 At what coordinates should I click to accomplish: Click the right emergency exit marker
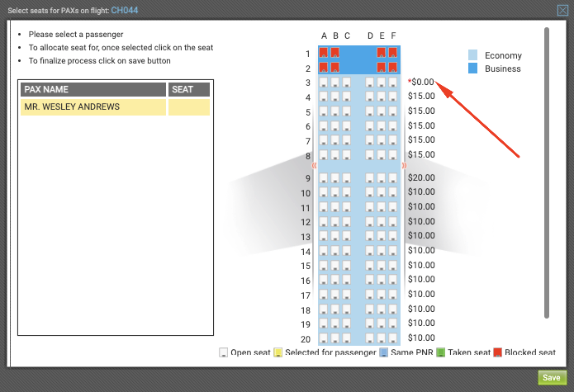404,166
